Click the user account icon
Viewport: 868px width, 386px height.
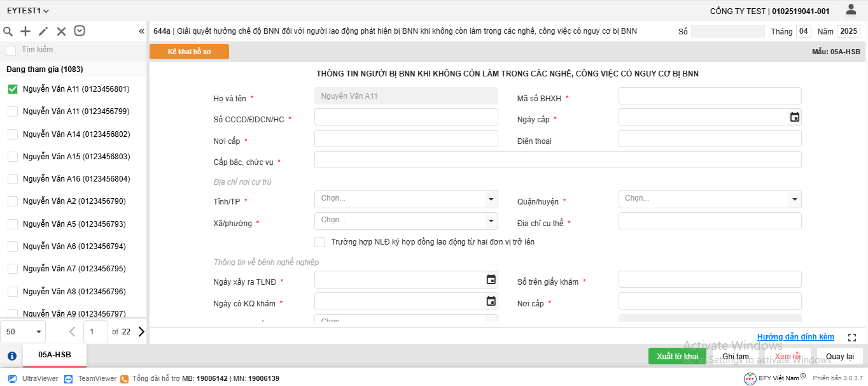(x=851, y=10)
